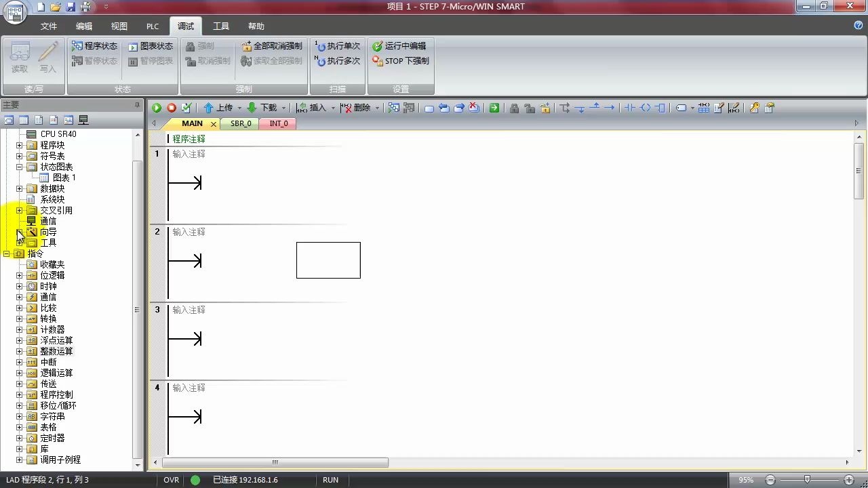Collapse the 状态图表 tree node
This screenshot has width=868, height=488.
point(19,167)
